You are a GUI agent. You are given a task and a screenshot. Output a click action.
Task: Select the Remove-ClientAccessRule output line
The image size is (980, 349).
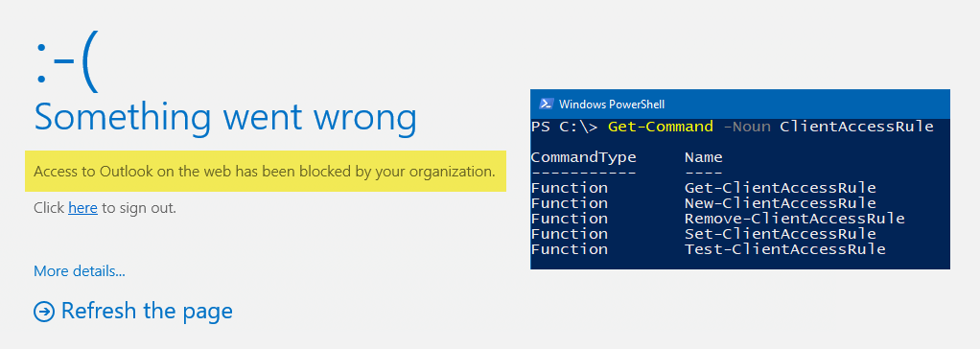(717, 219)
